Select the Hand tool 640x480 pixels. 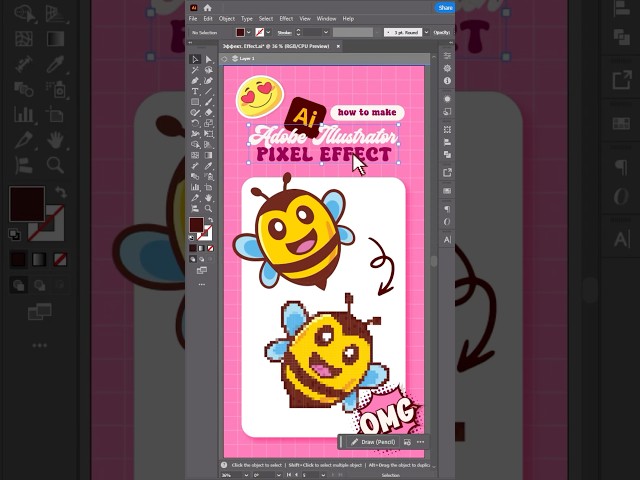coord(209,198)
